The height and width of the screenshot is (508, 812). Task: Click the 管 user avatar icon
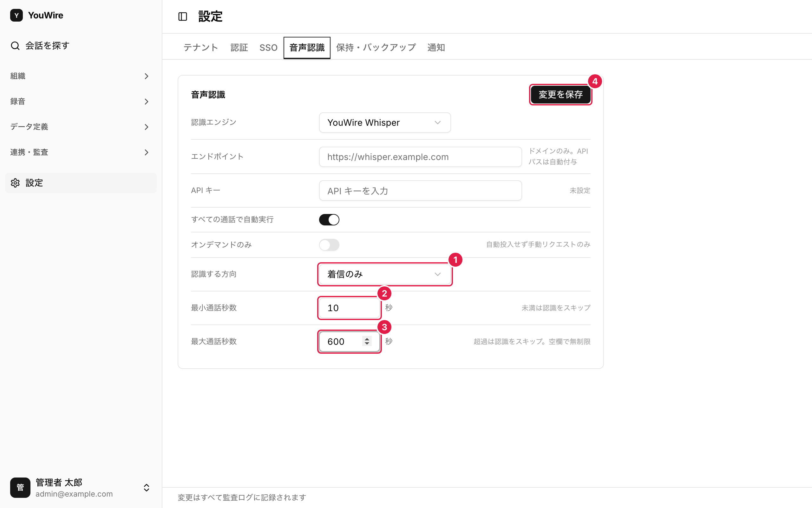pyautogui.click(x=20, y=487)
